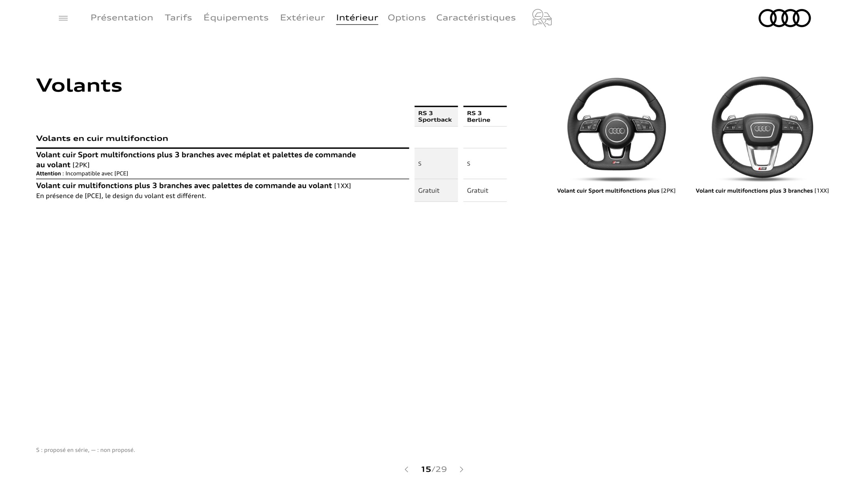Click the Audi four rings logo
Screen dimensions: 868x488
point(784,18)
